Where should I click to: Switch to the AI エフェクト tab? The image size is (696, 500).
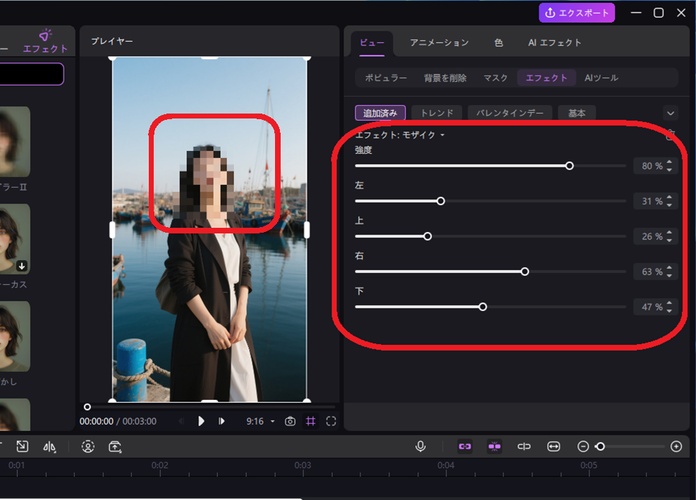(x=554, y=43)
